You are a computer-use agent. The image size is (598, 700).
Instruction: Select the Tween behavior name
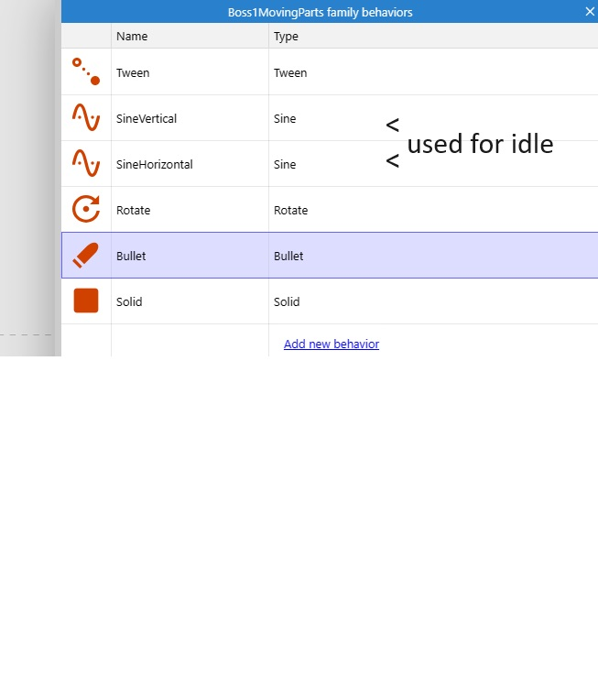click(x=133, y=73)
